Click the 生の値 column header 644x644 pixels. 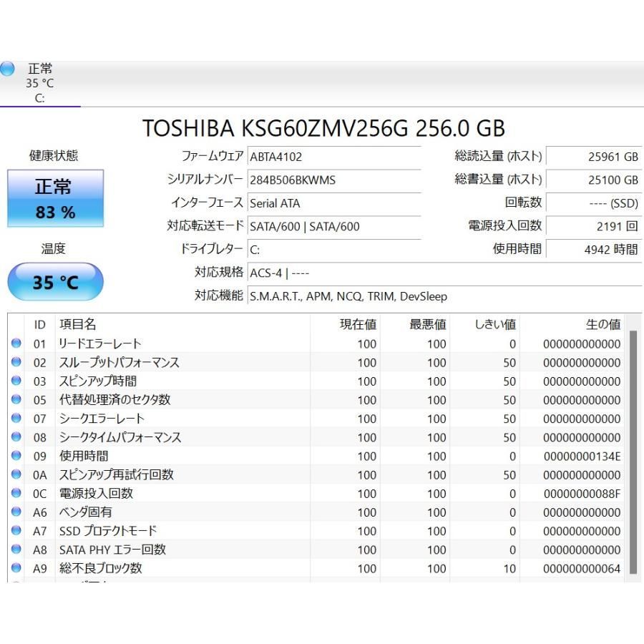[572, 324]
